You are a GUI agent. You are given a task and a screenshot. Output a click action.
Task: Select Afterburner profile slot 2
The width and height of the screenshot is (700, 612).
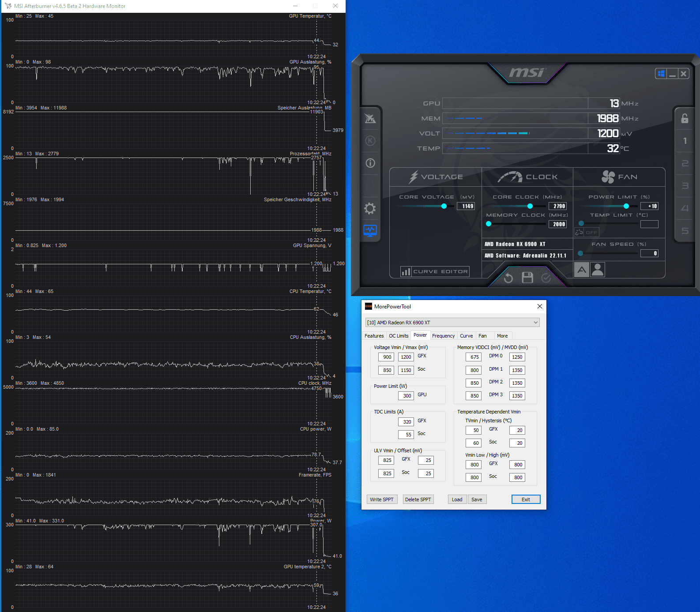pos(685,163)
